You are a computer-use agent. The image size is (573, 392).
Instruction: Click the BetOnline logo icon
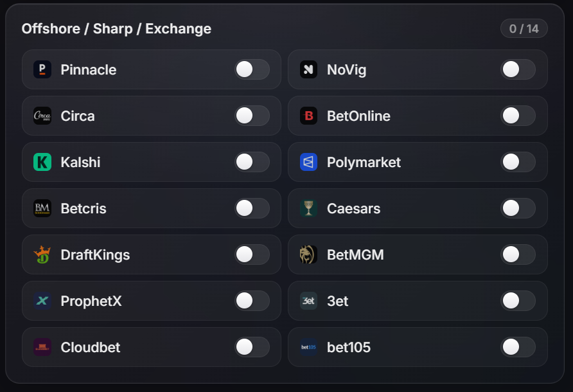tap(308, 116)
